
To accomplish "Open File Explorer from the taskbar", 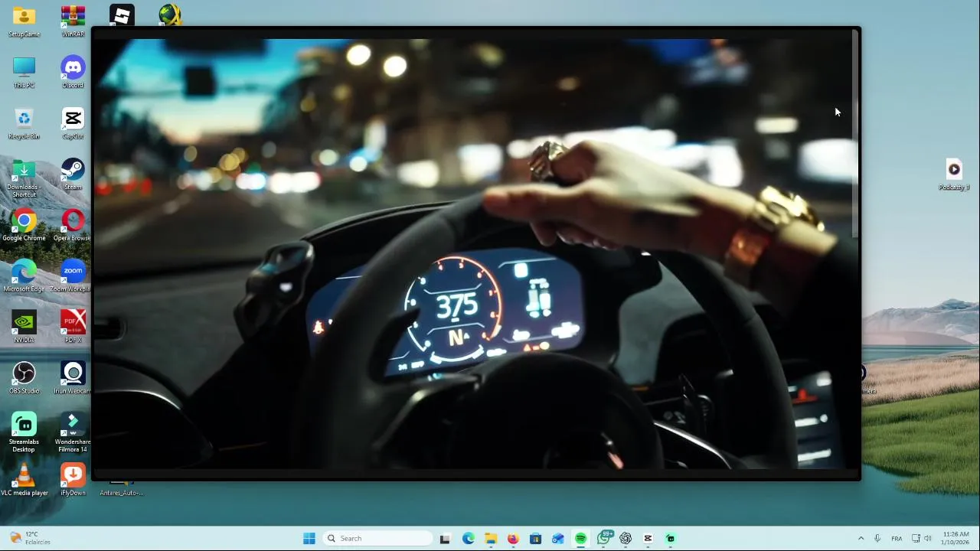I will pos(491,539).
